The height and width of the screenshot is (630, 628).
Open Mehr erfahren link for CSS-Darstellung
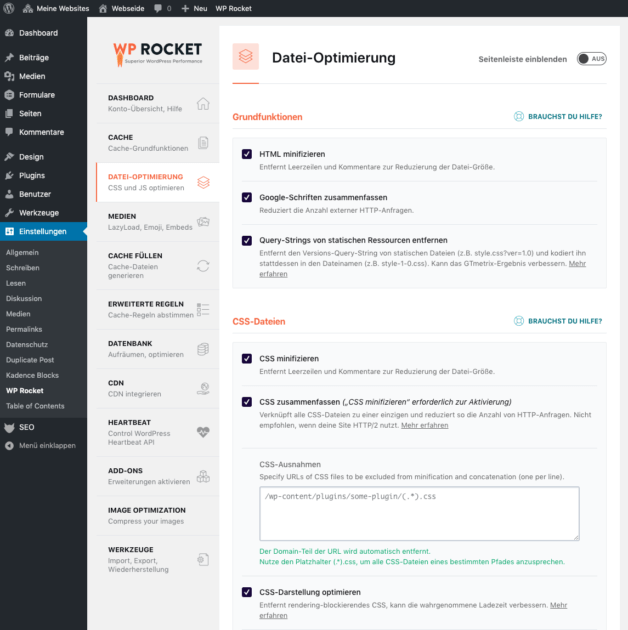coord(558,605)
